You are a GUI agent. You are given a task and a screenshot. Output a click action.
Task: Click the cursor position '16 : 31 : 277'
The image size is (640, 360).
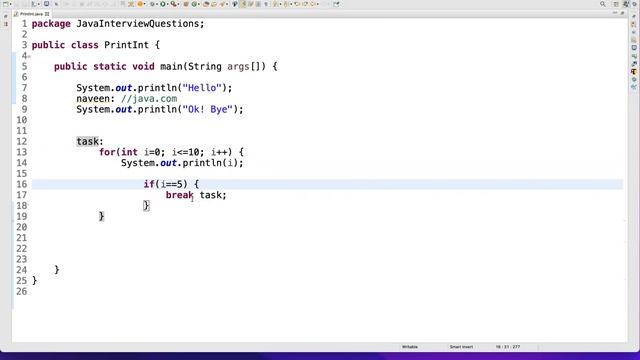pos(508,347)
